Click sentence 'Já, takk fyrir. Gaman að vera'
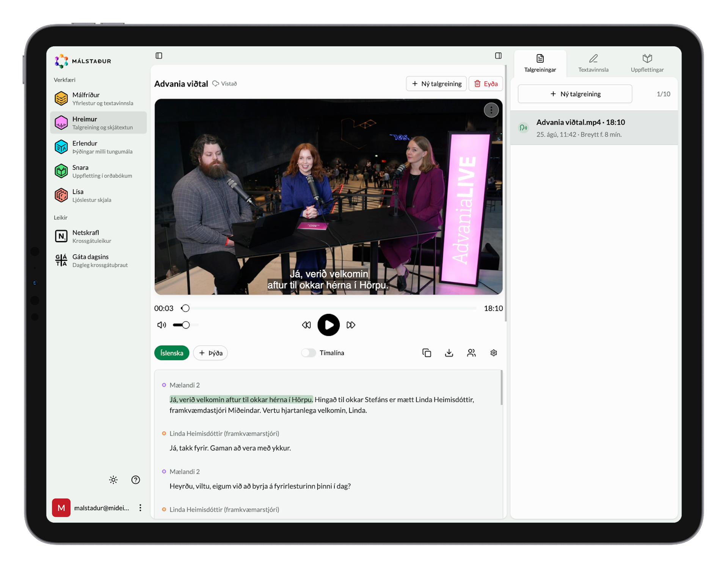The height and width of the screenshot is (569, 728). [230, 448]
